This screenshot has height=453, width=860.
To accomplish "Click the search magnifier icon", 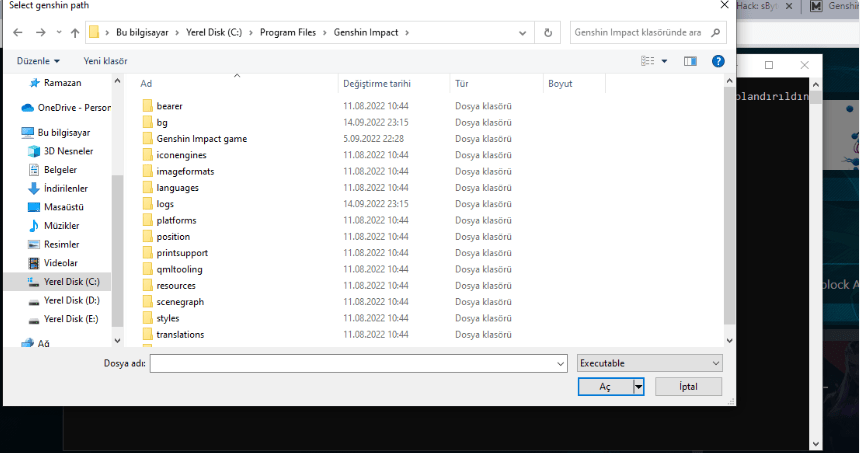I will [x=716, y=32].
